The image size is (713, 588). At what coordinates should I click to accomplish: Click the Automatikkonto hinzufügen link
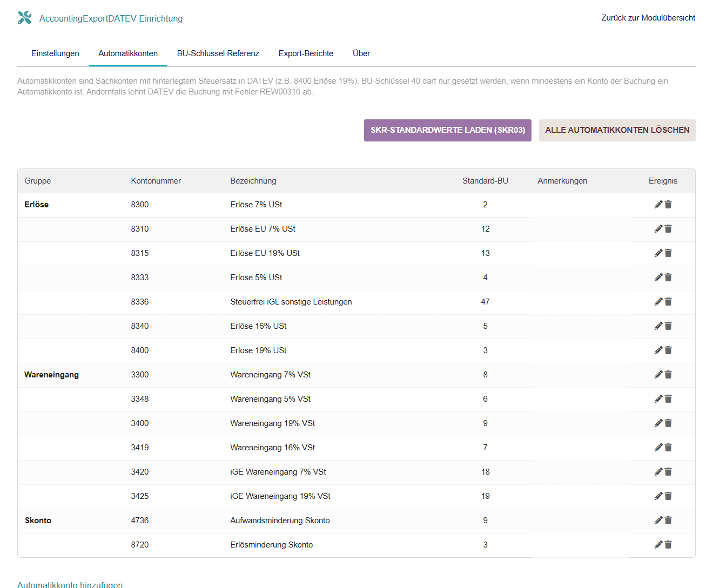70,584
